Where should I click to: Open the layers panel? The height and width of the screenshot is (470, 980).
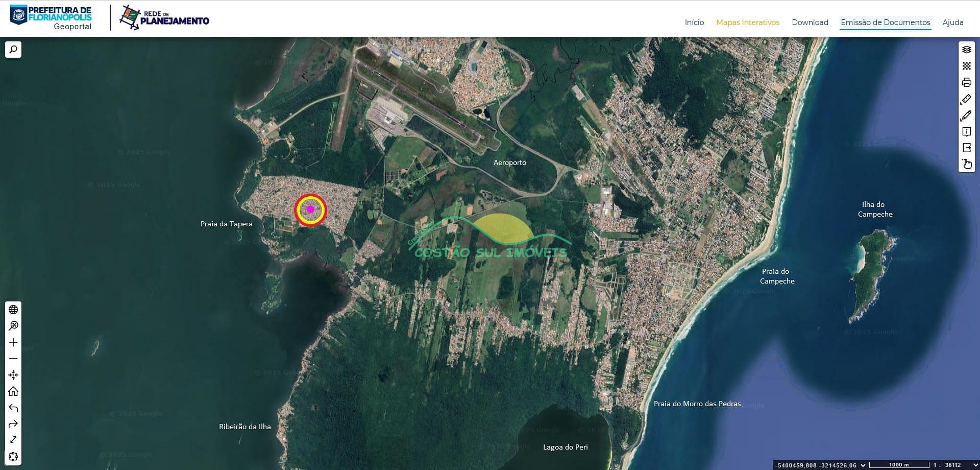pos(966,50)
